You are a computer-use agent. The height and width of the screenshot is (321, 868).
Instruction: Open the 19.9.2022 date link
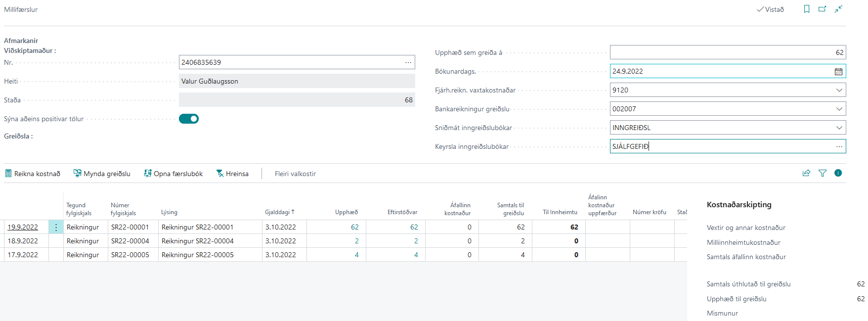[23, 227]
